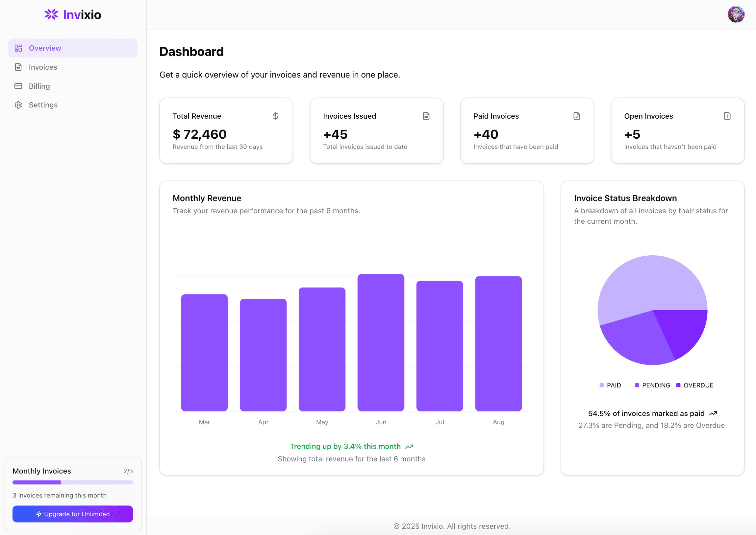Select the PAID legend swatch
Image resolution: width=756 pixels, height=535 pixels.
pos(601,385)
